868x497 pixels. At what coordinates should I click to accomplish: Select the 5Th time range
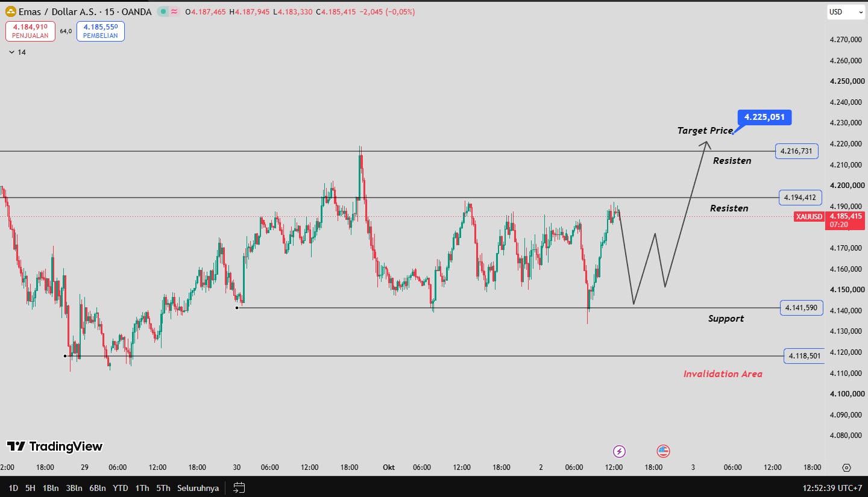point(163,488)
